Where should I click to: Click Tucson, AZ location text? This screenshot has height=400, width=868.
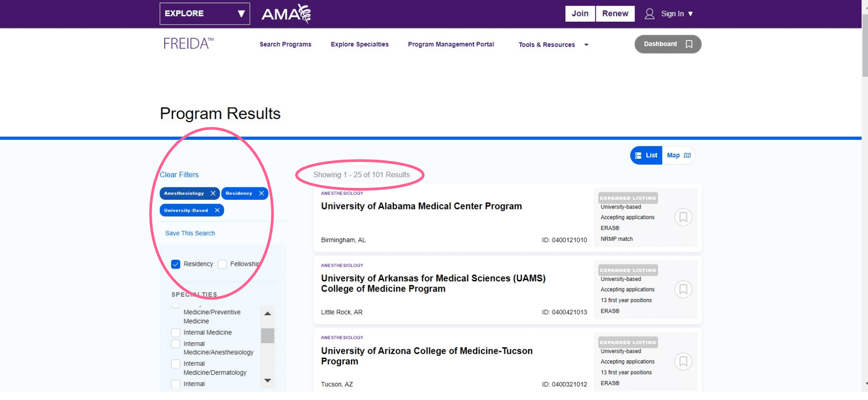pos(337,385)
